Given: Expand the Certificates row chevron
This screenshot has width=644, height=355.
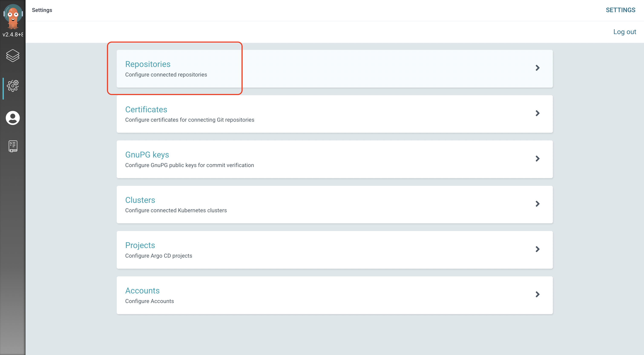Looking at the screenshot, I should click(x=538, y=113).
